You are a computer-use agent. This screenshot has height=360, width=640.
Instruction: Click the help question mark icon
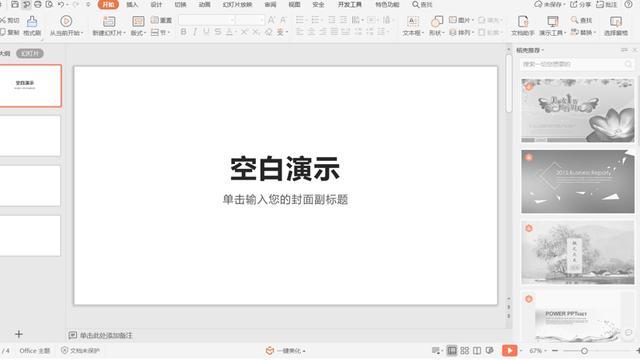629,4
